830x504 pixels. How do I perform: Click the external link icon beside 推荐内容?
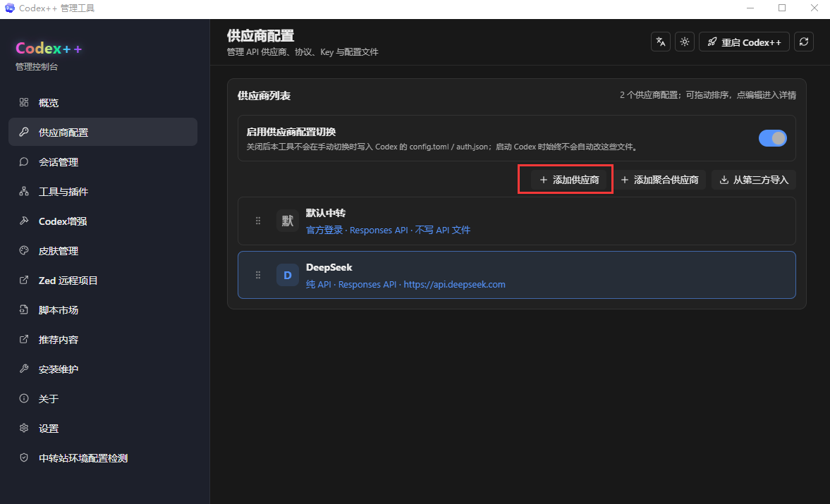point(24,339)
